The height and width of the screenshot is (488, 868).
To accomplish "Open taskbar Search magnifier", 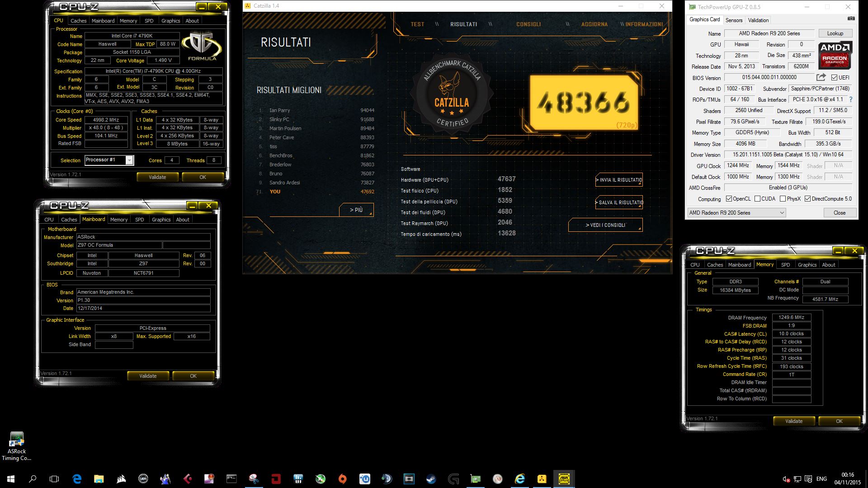I will [33, 479].
